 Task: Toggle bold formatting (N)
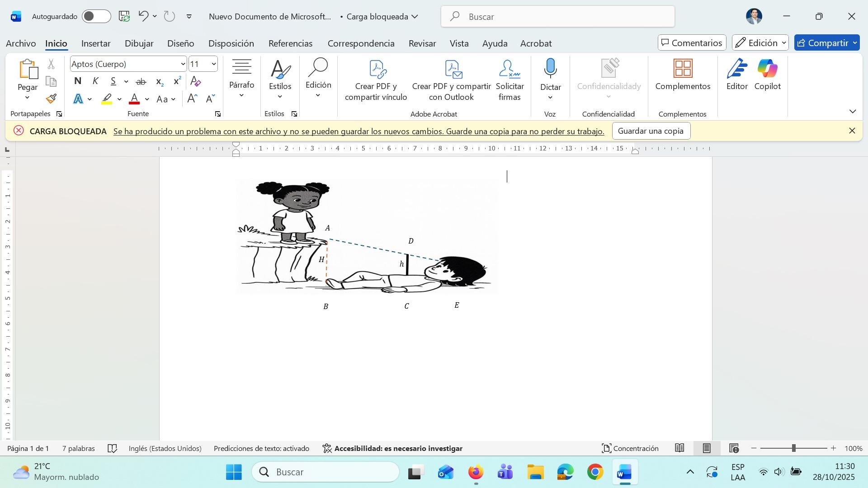[x=78, y=82]
